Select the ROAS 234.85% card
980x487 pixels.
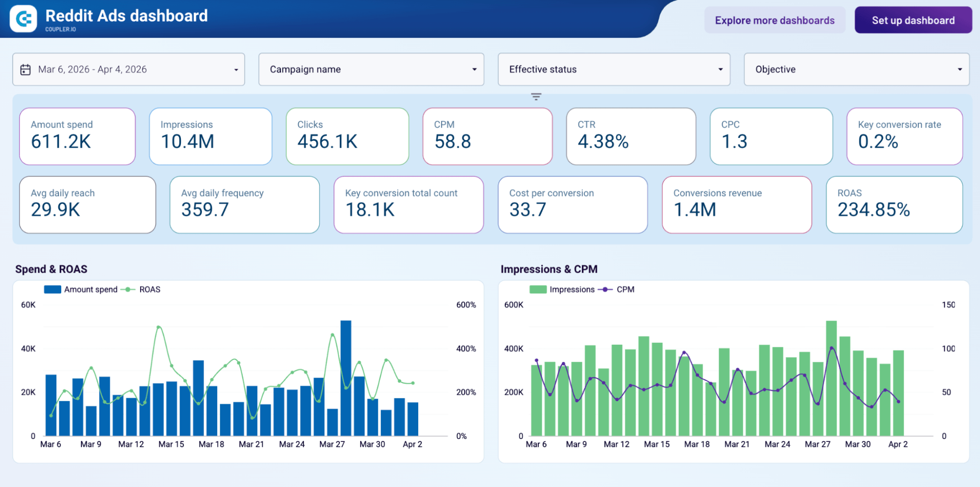point(894,205)
